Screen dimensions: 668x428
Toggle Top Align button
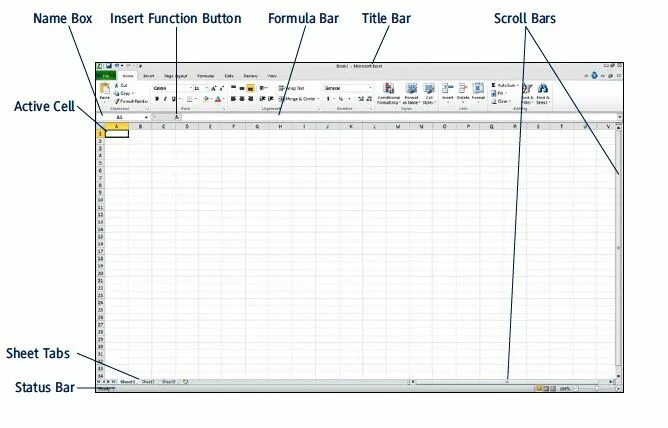[x=233, y=88]
